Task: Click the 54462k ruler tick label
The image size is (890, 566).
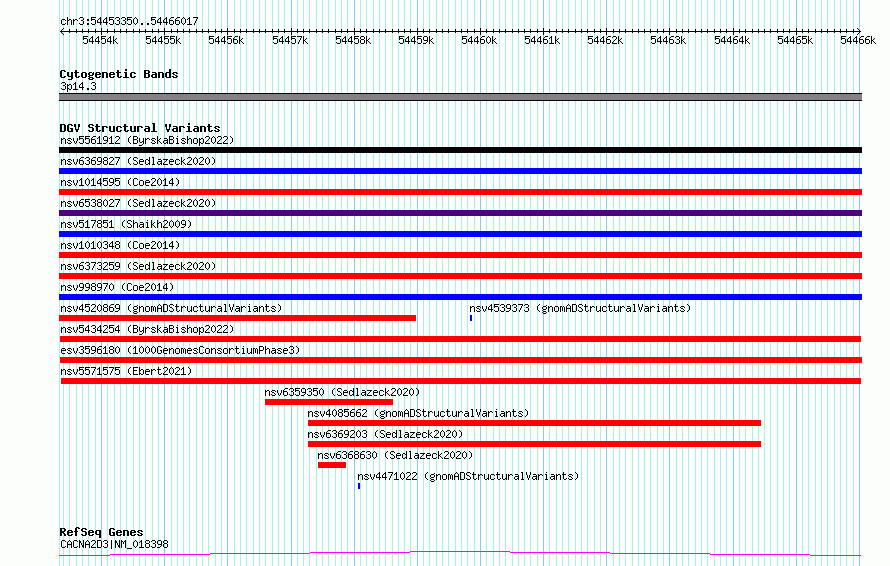Action: (x=605, y=40)
